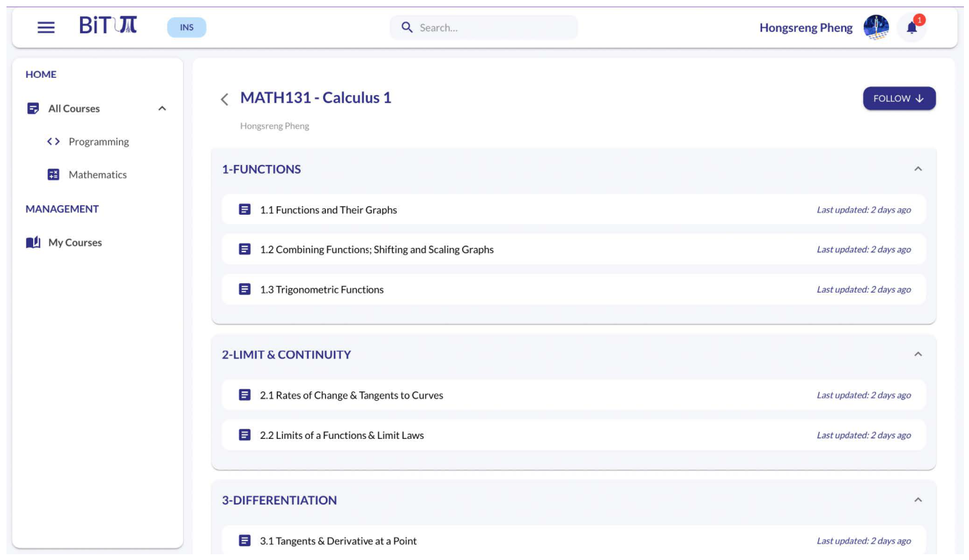Click the All Courses icon in sidebar

(32, 109)
